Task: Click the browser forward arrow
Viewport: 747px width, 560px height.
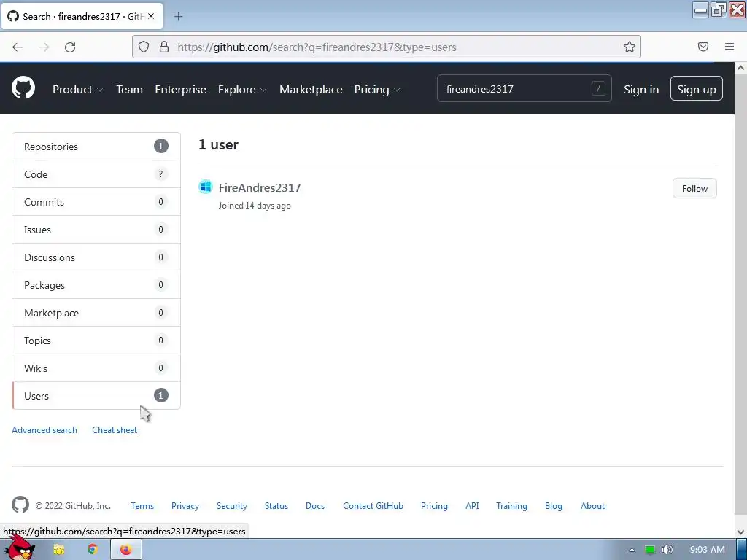Action: tap(44, 47)
